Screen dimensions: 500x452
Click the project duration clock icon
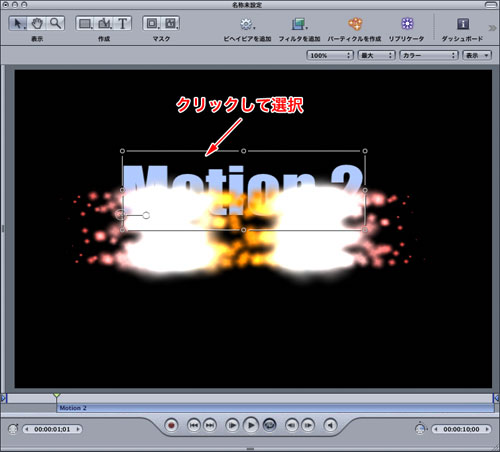[421, 429]
